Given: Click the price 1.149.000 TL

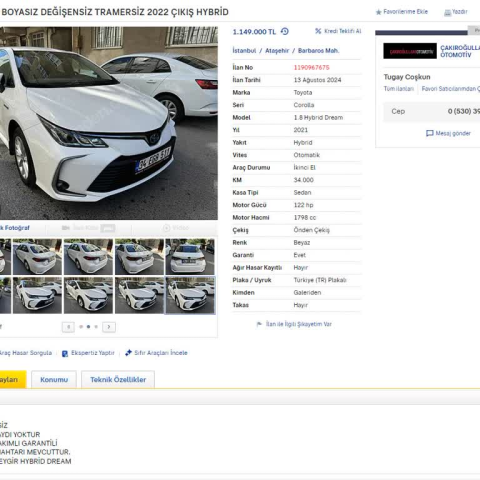Looking at the screenshot, I should pos(254,32).
